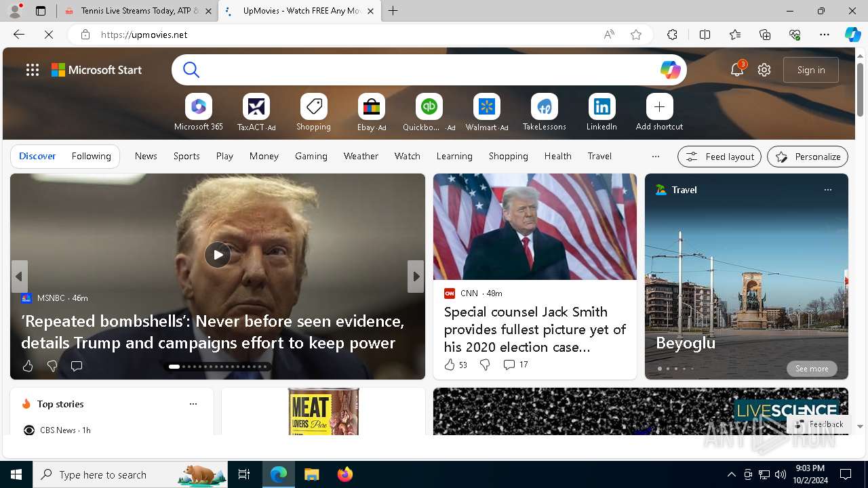
Task: Open Microsoft Start settings gear
Action: tap(764, 70)
